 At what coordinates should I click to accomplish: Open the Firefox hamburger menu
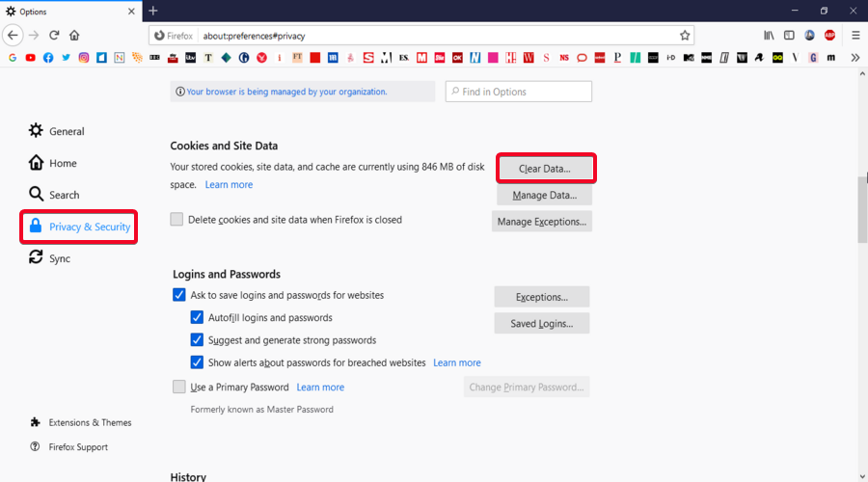click(x=854, y=35)
